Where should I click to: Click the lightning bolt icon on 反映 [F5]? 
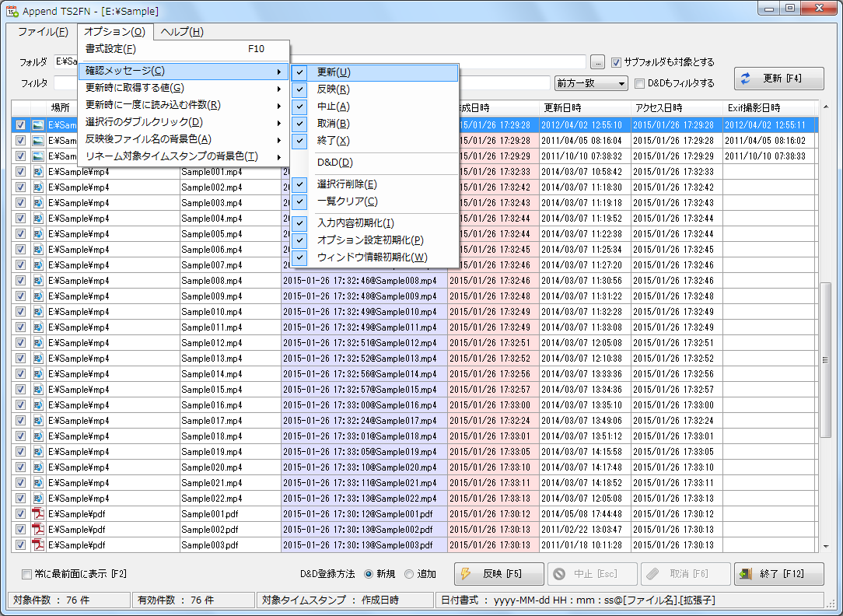(467, 574)
